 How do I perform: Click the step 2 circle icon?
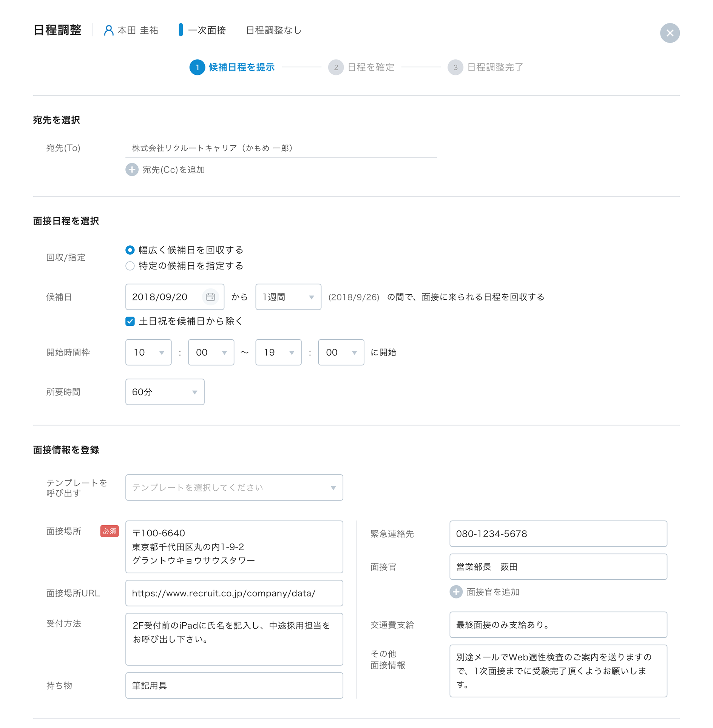(336, 68)
